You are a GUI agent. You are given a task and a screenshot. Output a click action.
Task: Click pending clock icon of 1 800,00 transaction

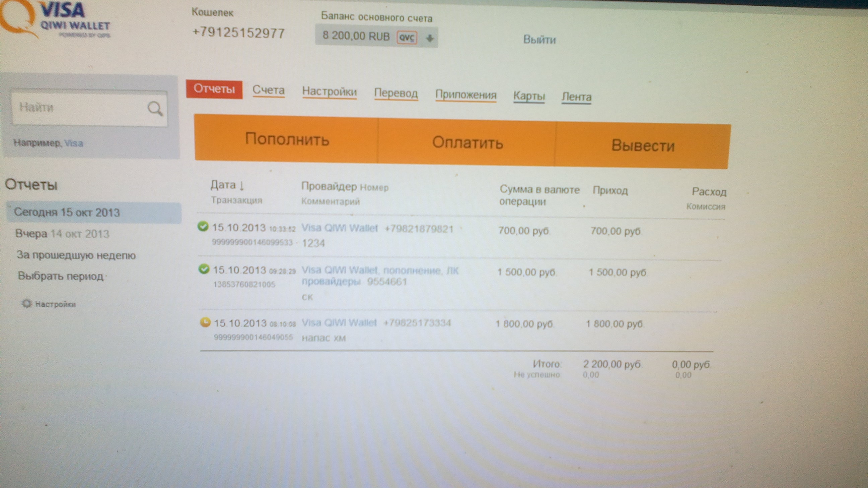205,322
